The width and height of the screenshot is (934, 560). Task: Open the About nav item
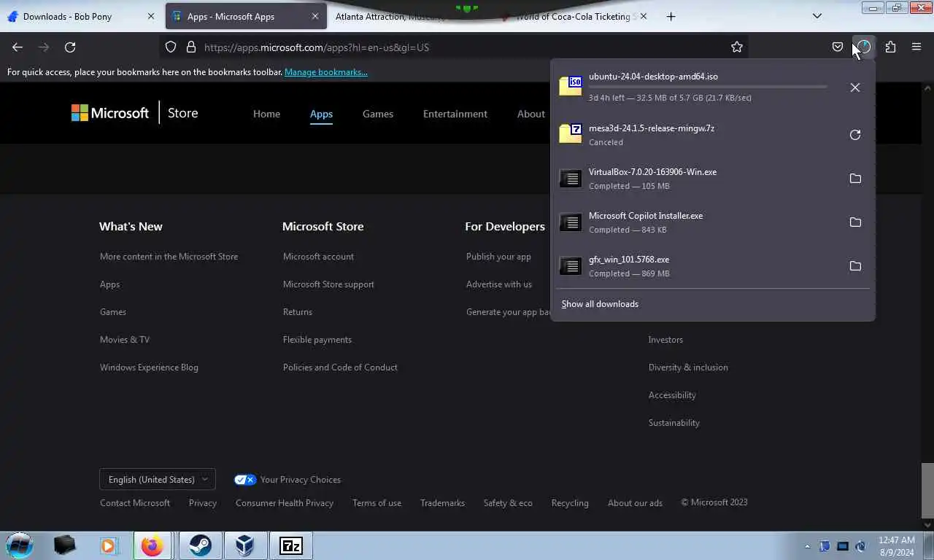click(531, 114)
